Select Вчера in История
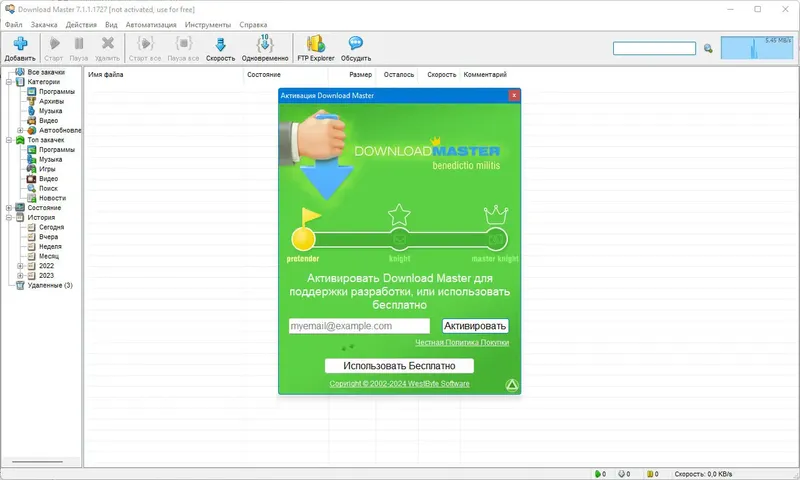Image resolution: width=800 pixels, height=480 pixels. point(48,237)
